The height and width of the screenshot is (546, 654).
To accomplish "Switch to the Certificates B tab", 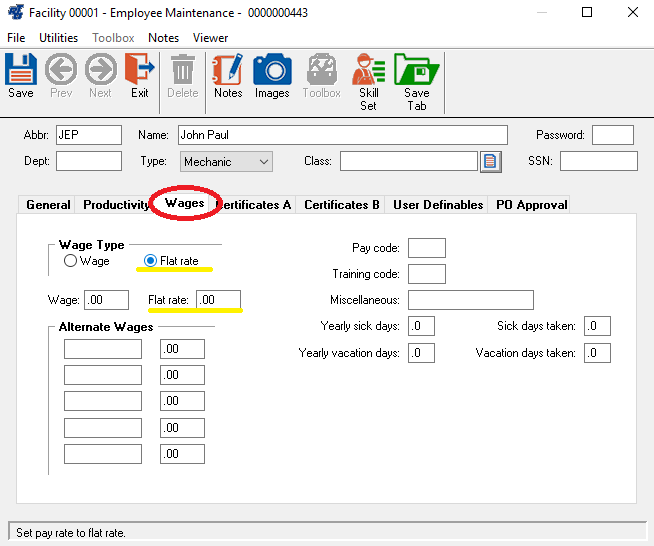I will pyautogui.click(x=342, y=205).
